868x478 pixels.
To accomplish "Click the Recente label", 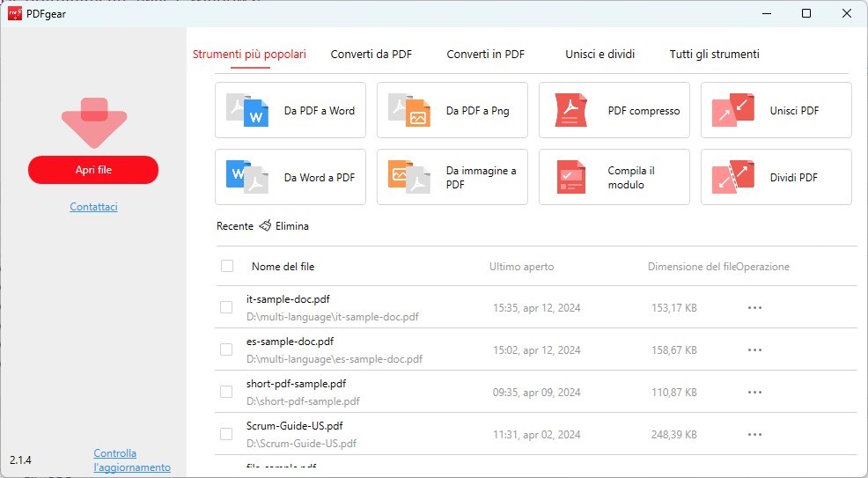I will [x=235, y=225].
